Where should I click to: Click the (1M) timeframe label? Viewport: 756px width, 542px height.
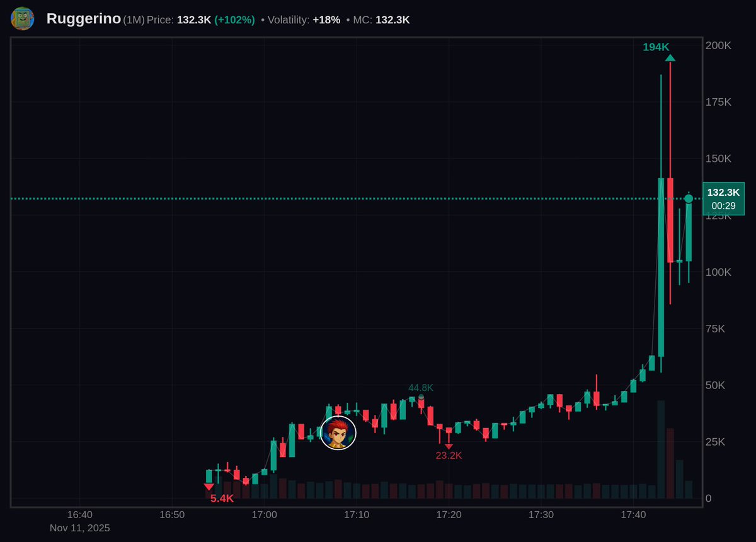134,20
